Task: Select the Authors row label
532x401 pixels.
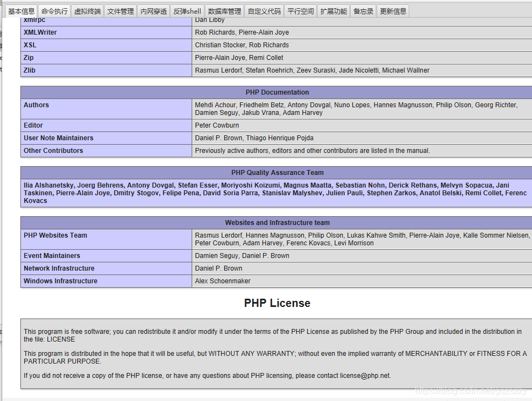Action: [x=106, y=109]
